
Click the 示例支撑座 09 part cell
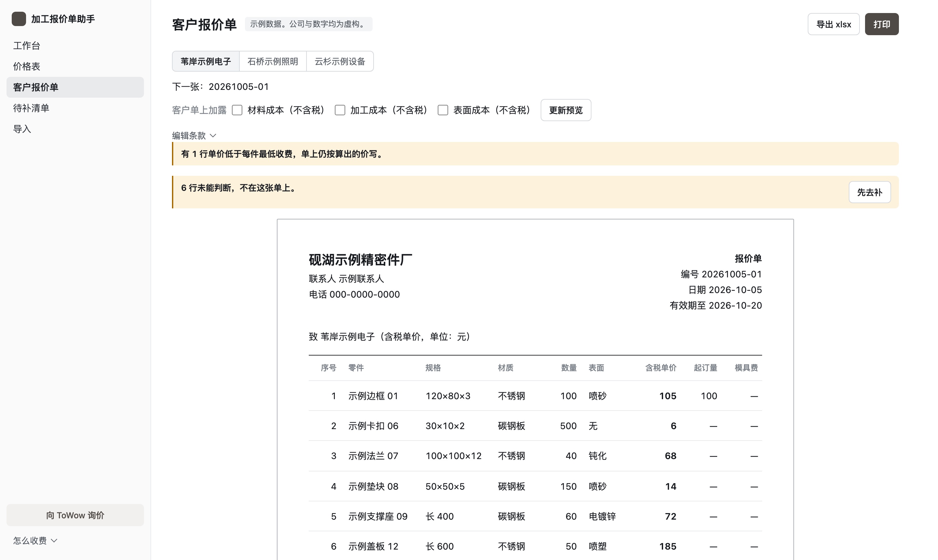378,516
